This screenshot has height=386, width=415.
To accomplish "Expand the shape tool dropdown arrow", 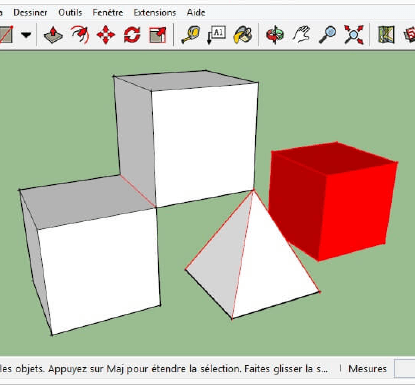I will (x=26, y=35).
